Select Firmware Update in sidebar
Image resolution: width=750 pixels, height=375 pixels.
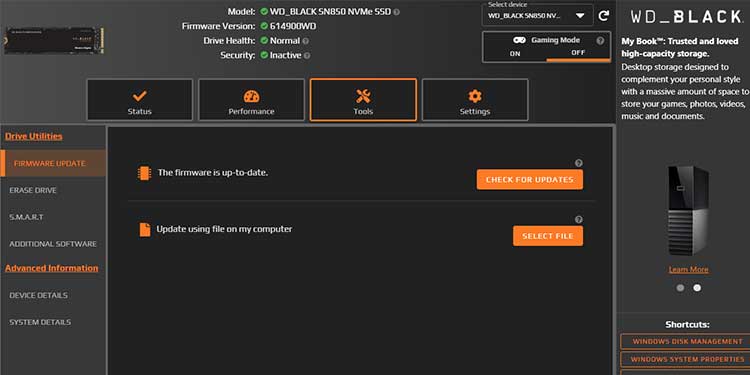(x=53, y=163)
